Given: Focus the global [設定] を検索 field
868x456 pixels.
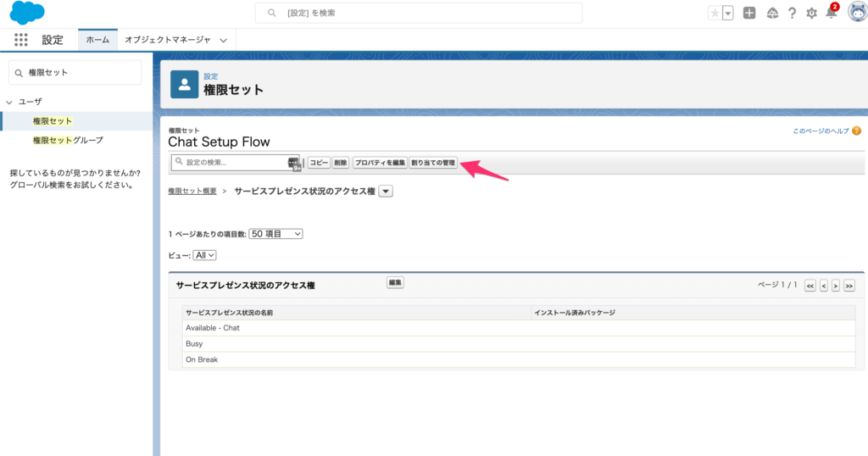Looking at the screenshot, I should coord(419,13).
